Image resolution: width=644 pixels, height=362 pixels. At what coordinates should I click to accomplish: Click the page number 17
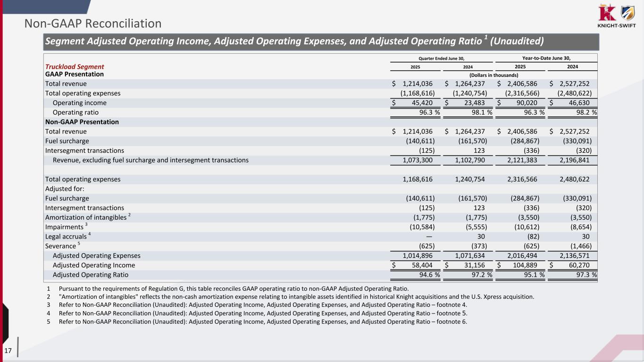[8, 350]
